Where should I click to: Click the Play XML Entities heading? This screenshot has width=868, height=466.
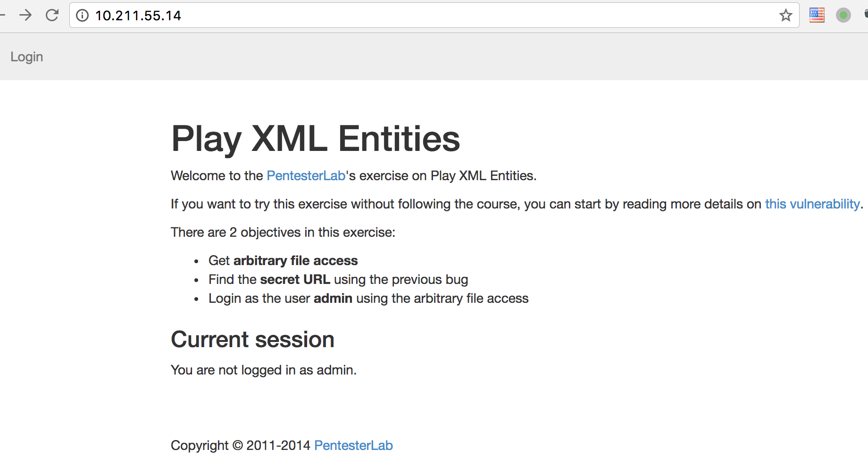pyautogui.click(x=316, y=139)
